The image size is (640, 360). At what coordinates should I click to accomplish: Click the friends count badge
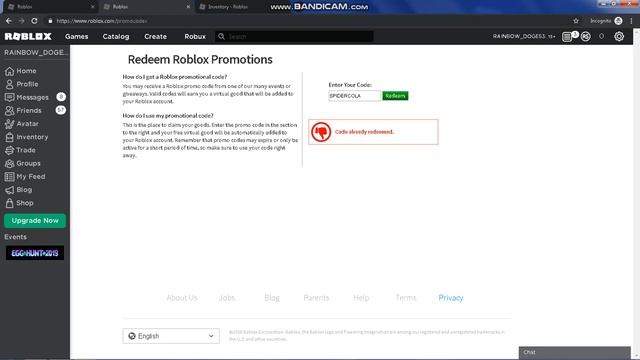(x=60, y=110)
